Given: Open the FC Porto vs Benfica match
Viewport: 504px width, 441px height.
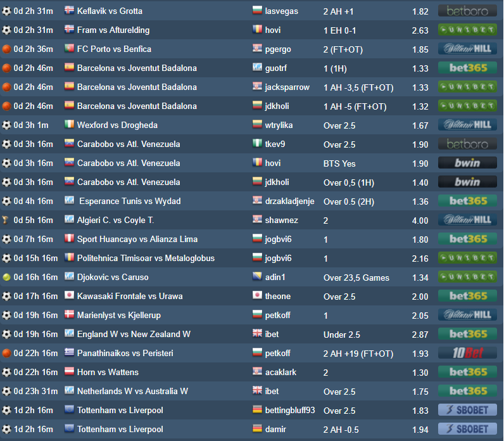Looking at the screenshot, I should 114,49.
